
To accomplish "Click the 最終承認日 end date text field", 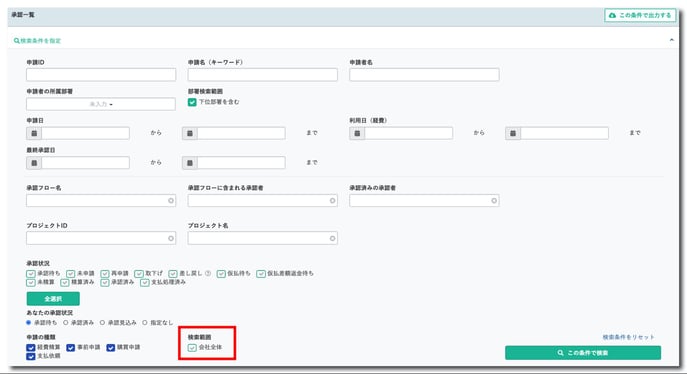I will 241,163.
